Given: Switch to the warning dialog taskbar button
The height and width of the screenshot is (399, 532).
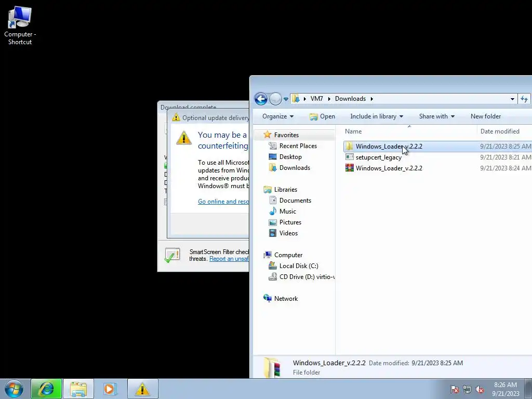Looking at the screenshot, I should click(x=142, y=389).
